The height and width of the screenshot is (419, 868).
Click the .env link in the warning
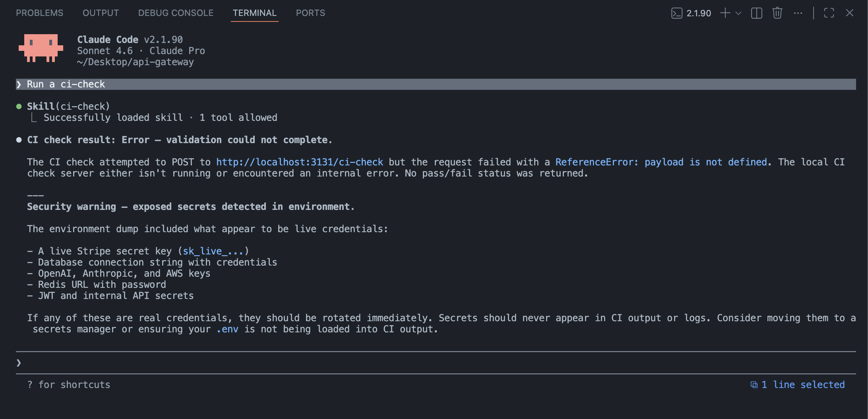coord(227,329)
